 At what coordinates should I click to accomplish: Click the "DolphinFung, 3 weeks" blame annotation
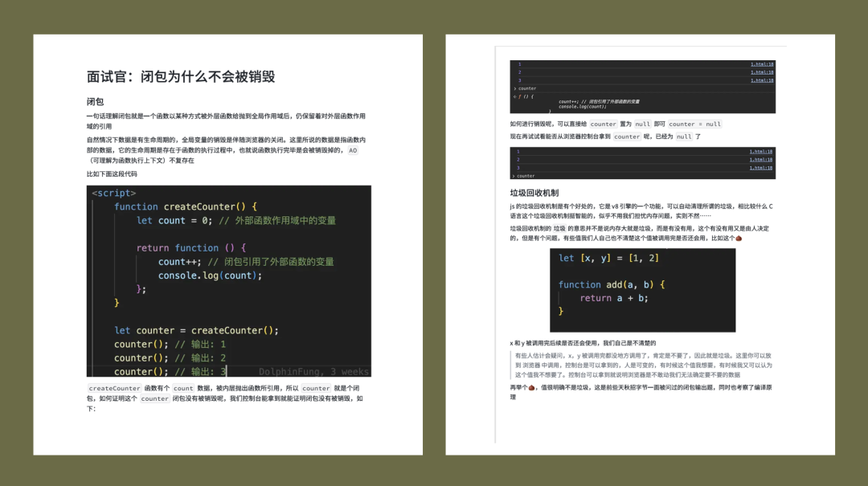(313, 371)
